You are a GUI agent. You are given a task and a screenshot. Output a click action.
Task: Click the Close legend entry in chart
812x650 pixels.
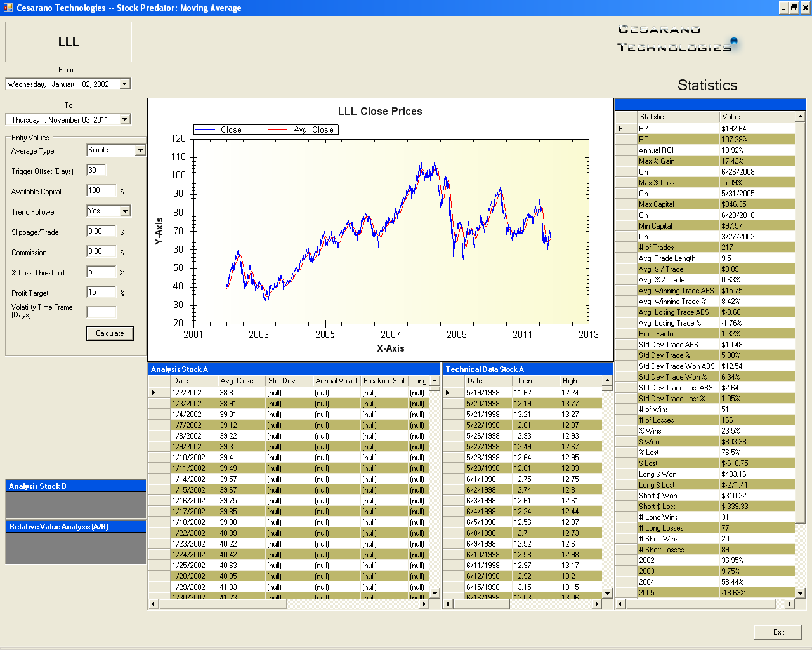[219, 129]
